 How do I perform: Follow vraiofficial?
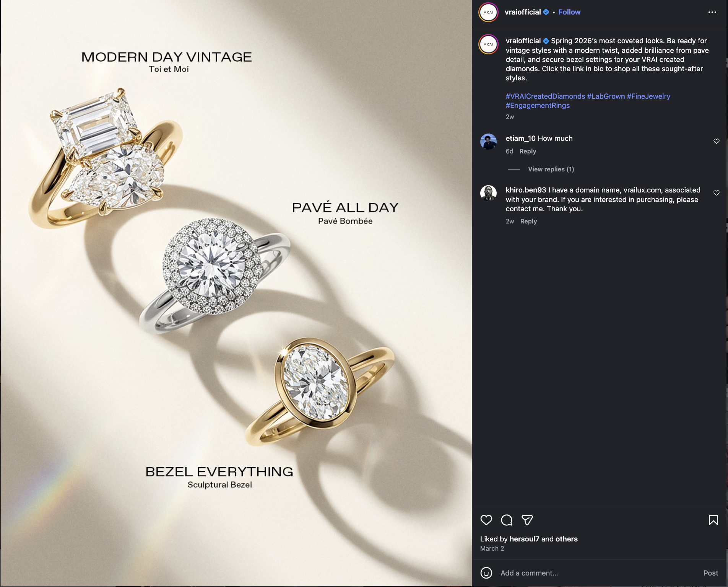tap(569, 12)
